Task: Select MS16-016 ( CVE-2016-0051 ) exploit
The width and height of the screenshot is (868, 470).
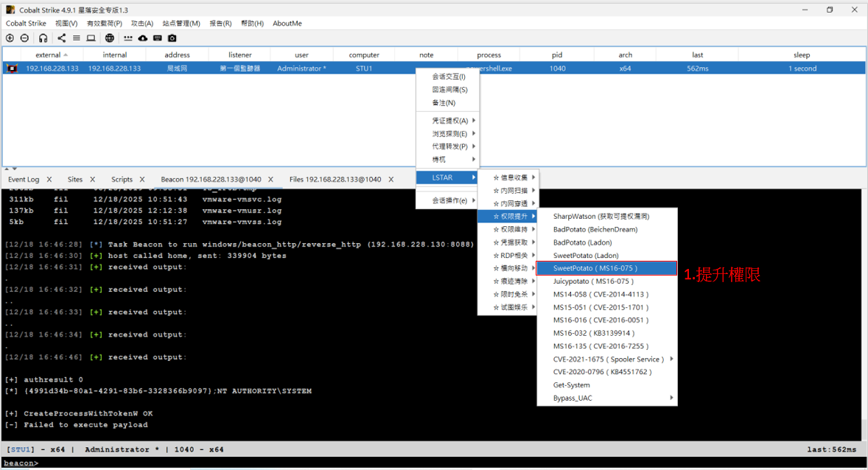Action: [x=606, y=320]
